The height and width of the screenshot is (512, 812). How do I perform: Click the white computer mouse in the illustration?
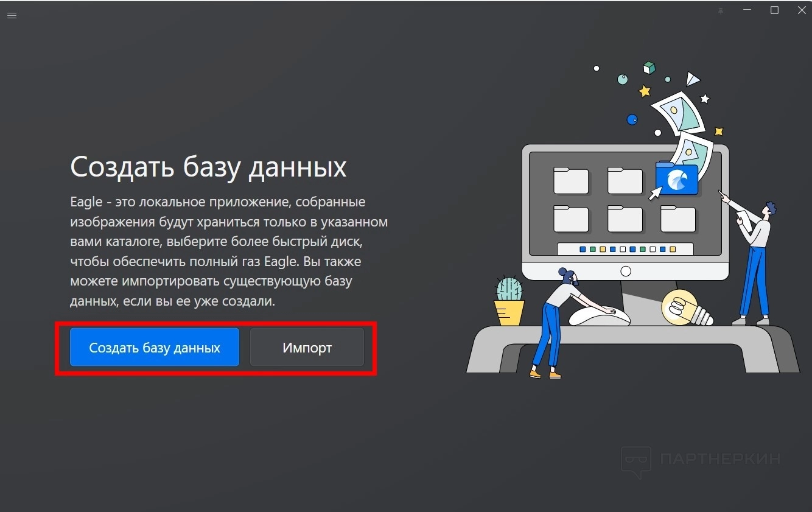[599, 315]
